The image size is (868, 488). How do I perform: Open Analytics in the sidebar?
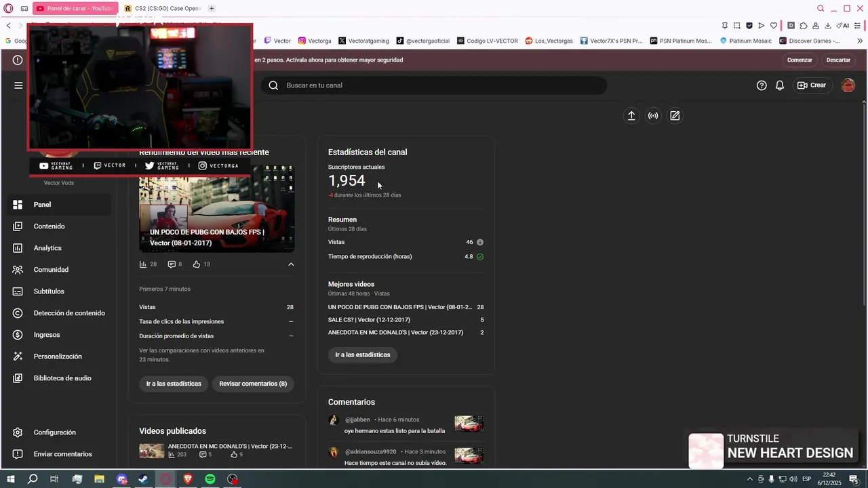click(x=60, y=248)
